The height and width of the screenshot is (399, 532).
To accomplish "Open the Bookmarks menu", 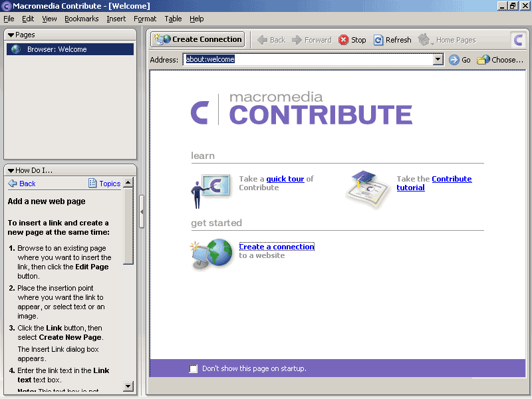I will click(x=81, y=19).
